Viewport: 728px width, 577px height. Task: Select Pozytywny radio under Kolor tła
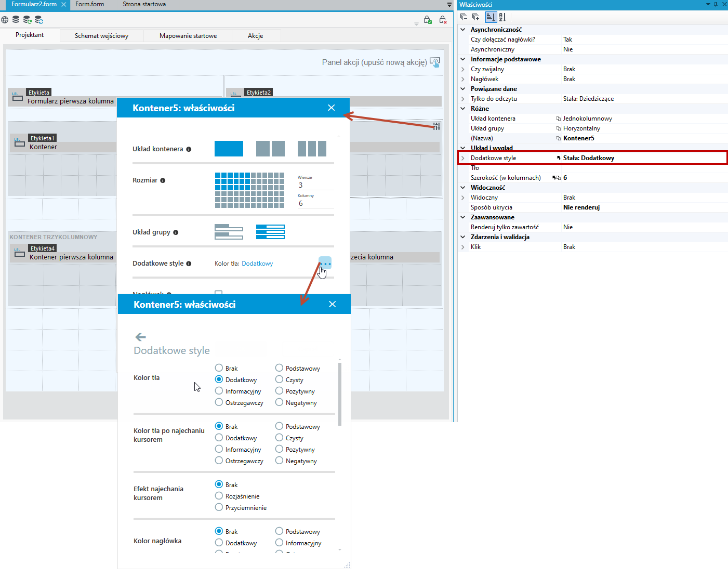point(279,391)
